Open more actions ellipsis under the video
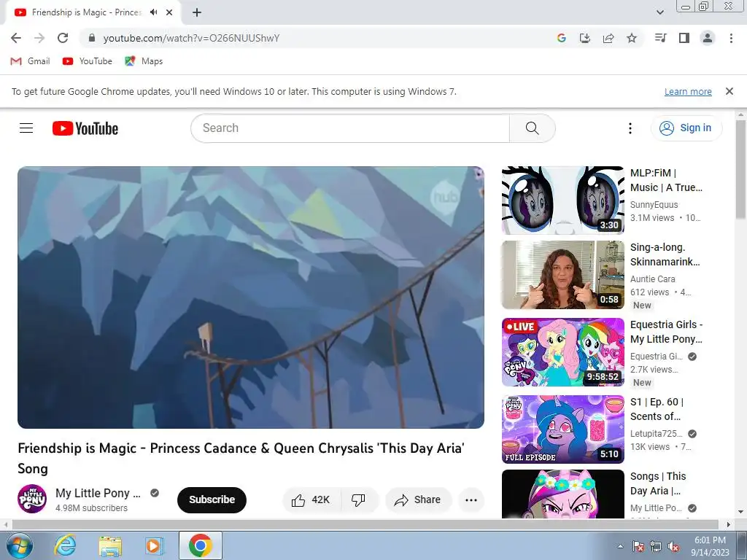 pyautogui.click(x=471, y=499)
